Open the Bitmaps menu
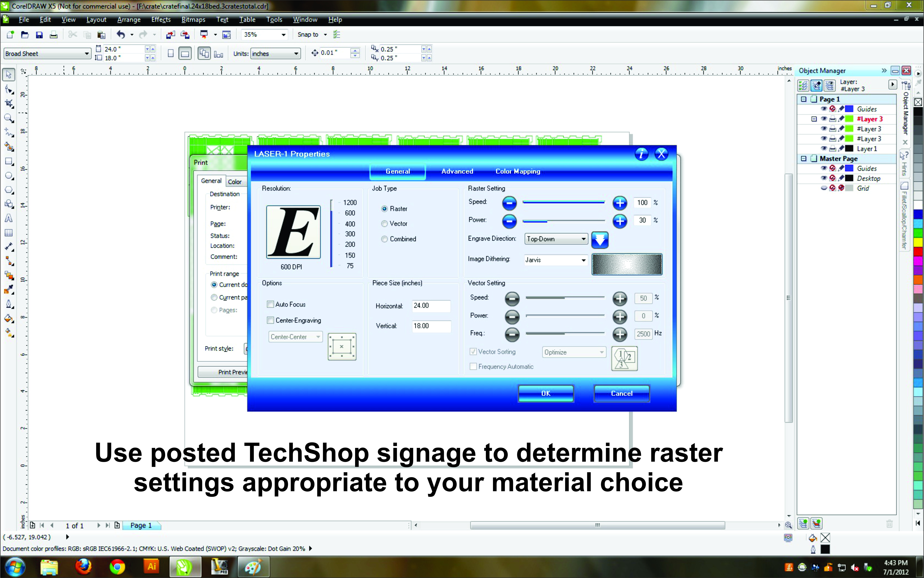This screenshot has width=924, height=578. click(x=193, y=20)
